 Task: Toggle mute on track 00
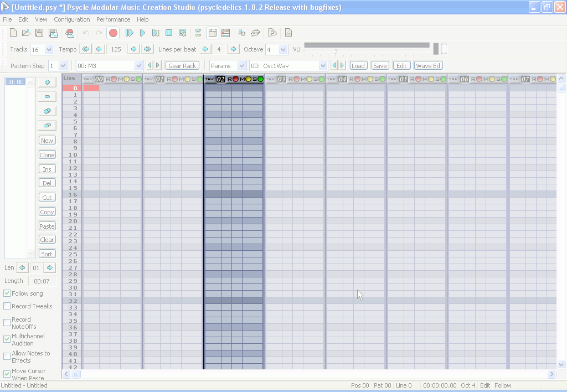point(127,79)
